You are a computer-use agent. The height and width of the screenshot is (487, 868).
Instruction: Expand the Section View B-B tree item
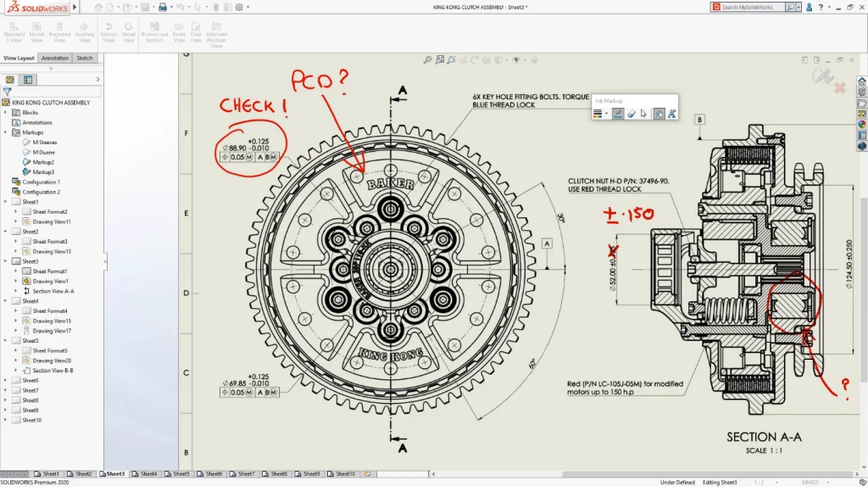[x=16, y=371]
